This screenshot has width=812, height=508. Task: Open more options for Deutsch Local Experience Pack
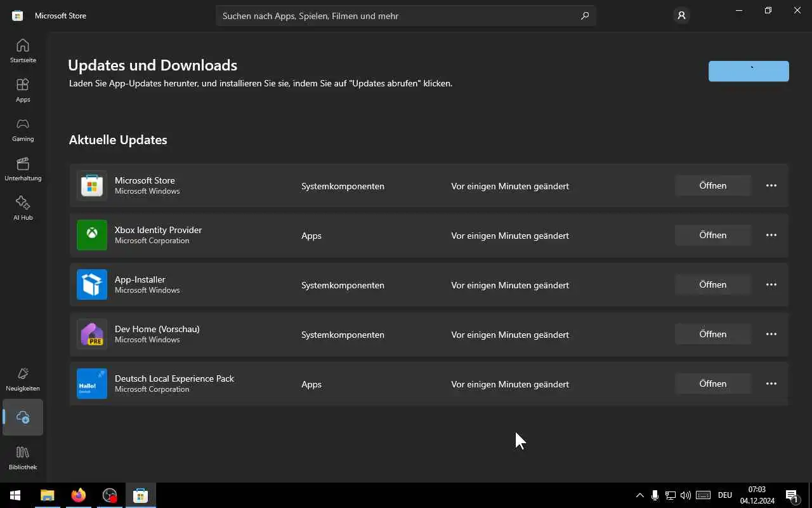(x=771, y=384)
